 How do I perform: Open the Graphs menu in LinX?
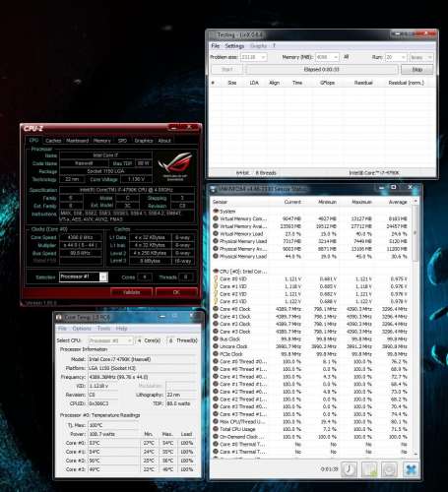click(258, 45)
